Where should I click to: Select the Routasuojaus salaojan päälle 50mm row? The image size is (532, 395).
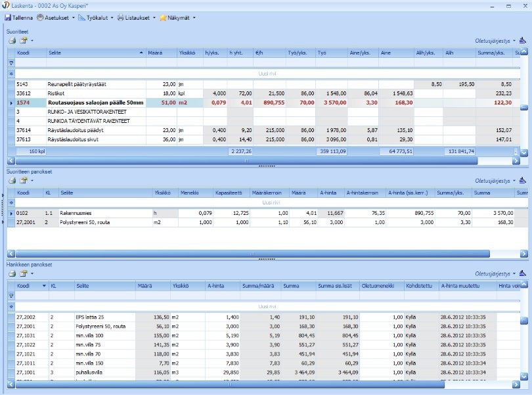(263, 103)
